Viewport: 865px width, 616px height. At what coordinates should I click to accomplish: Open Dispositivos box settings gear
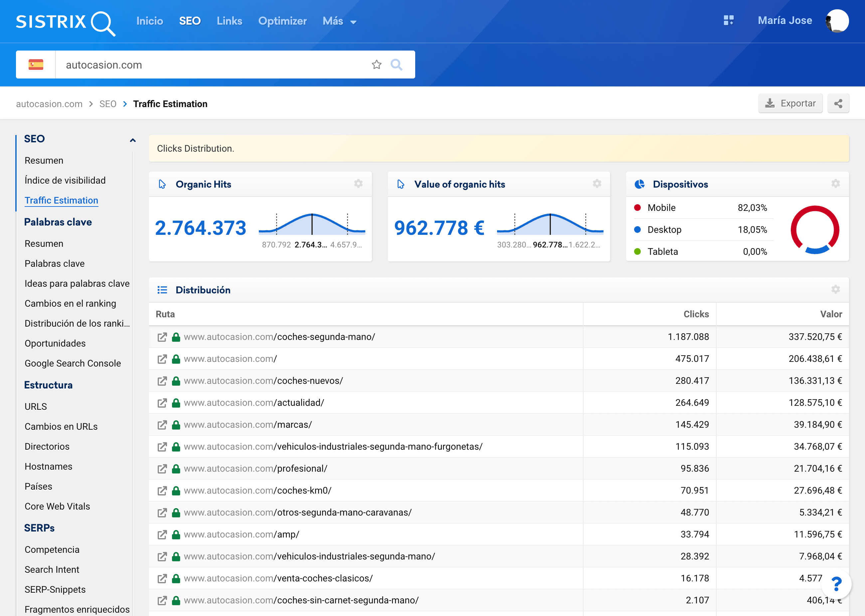835,184
